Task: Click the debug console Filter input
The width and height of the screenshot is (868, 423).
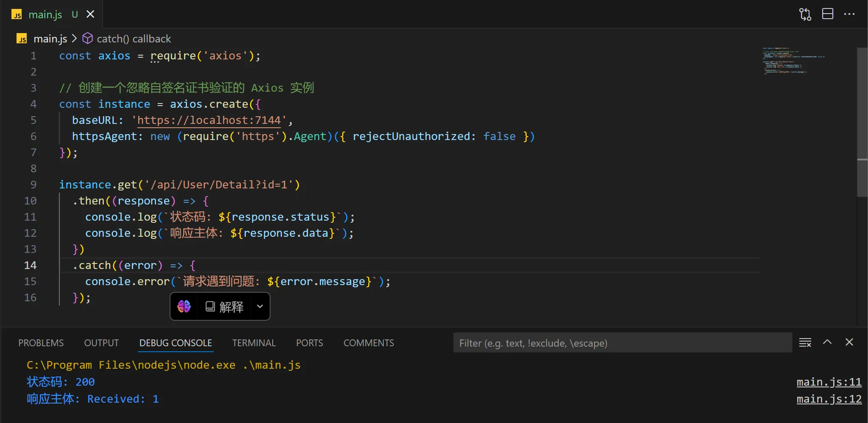Action: pyautogui.click(x=622, y=343)
